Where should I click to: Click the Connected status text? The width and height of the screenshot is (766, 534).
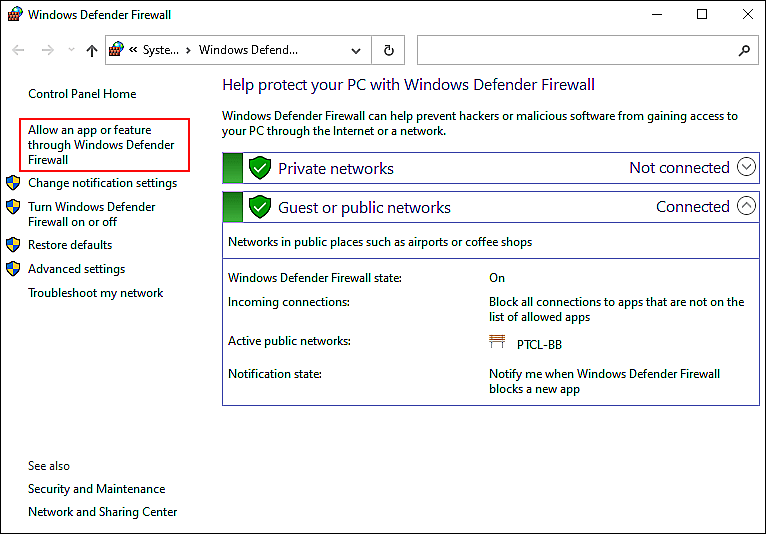click(693, 207)
